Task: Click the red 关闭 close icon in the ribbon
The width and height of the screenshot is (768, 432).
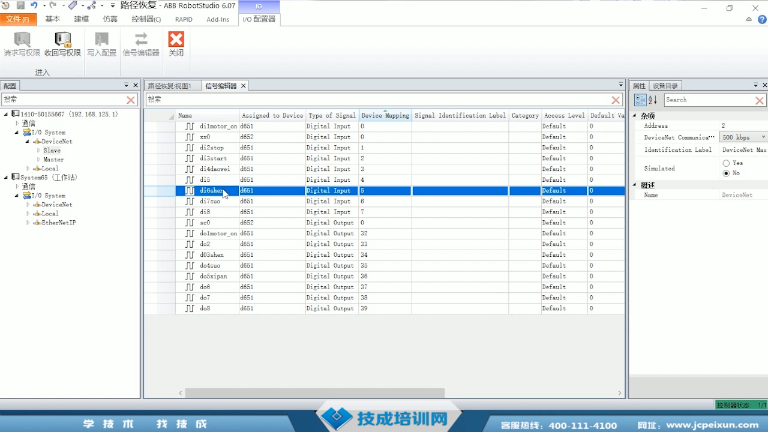Action: (x=176, y=40)
